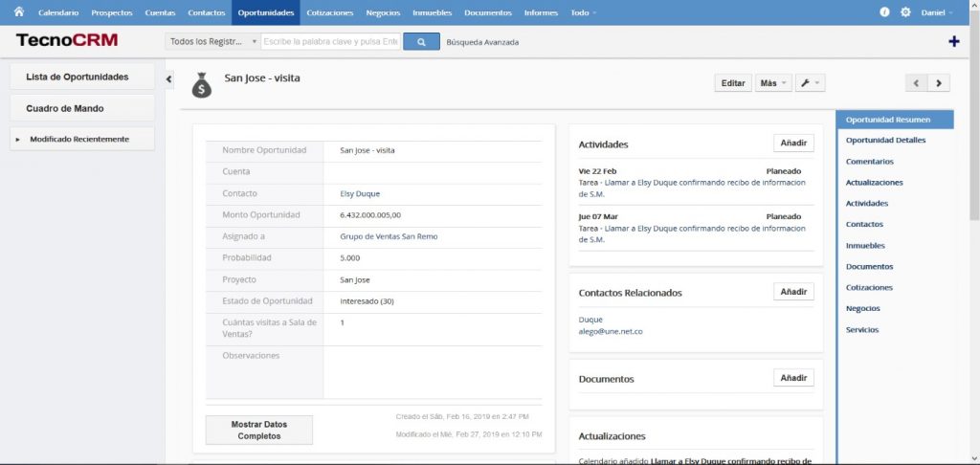The width and height of the screenshot is (980, 465).
Task: Open the info icon in top bar
Action: (883, 12)
